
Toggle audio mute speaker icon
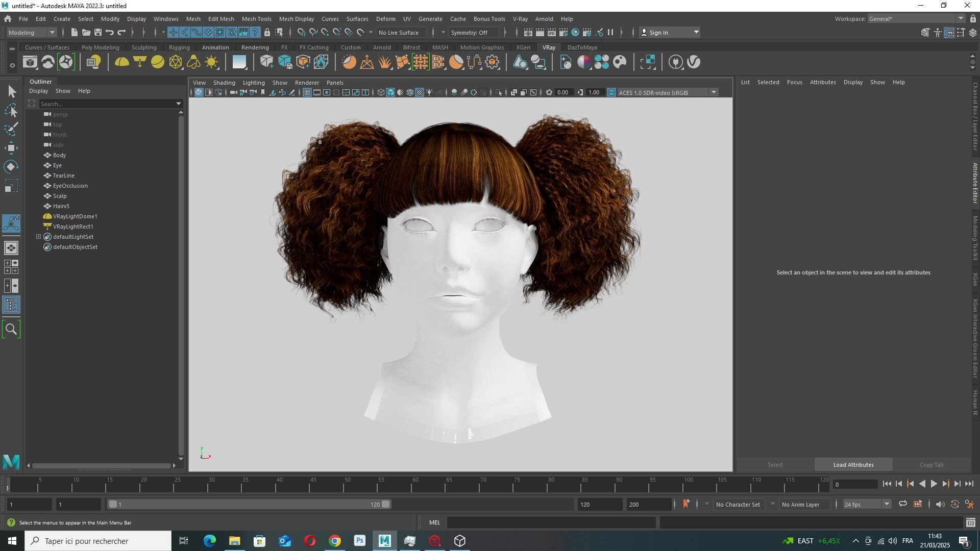[x=940, y=504]
